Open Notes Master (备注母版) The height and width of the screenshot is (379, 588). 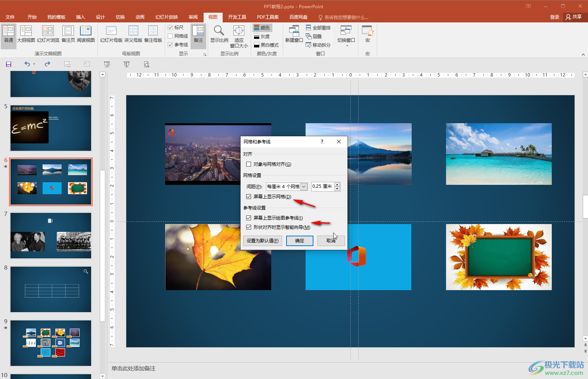click(153, 34)
